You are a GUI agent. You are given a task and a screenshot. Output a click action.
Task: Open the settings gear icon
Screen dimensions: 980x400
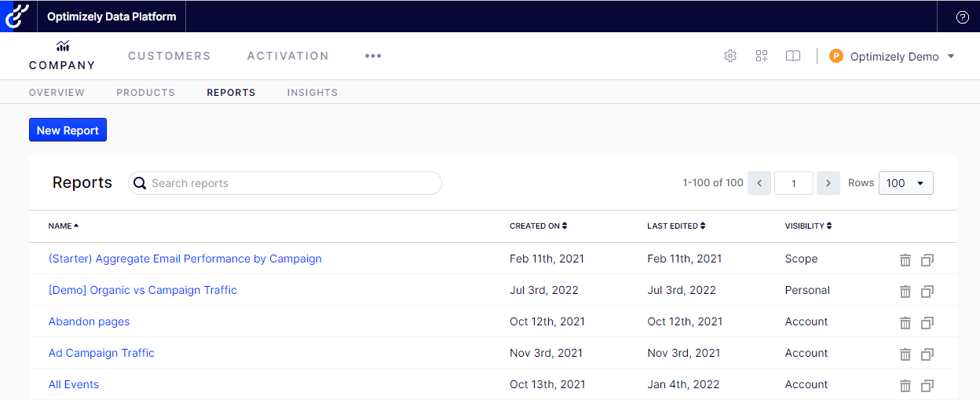click(730, 56)
